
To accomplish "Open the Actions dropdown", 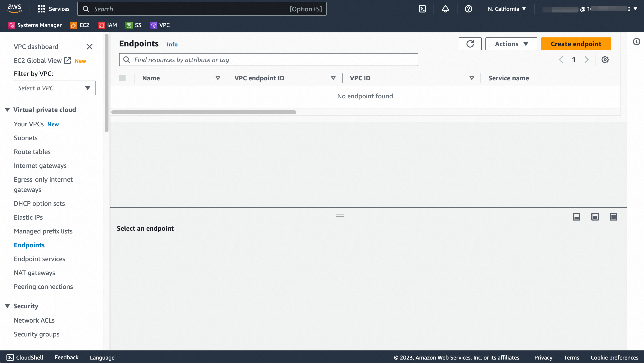I will [511, 44].
